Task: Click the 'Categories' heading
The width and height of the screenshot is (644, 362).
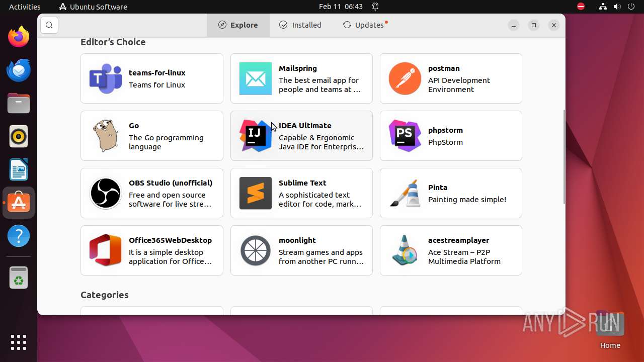Action: coord(105,295)
